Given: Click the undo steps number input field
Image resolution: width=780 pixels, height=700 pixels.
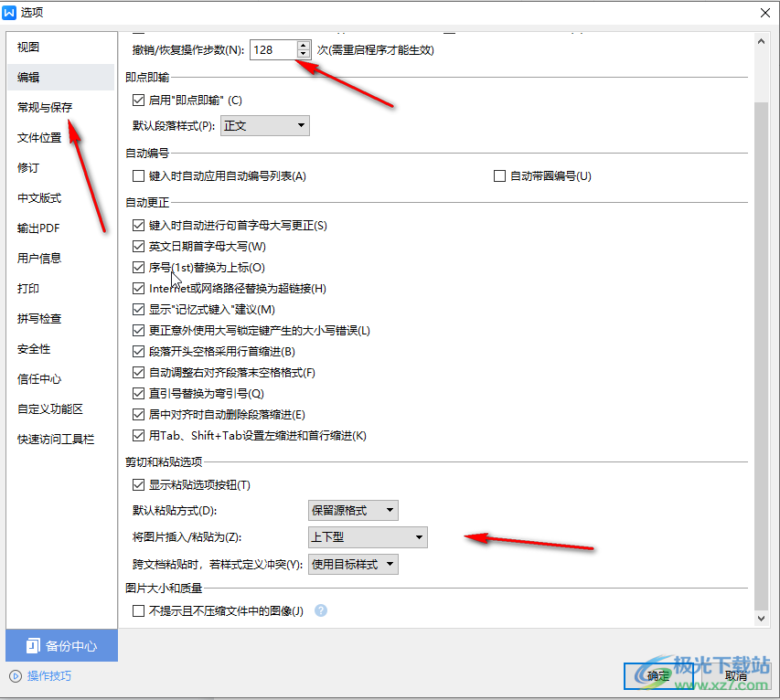Looking at the screenshot, I should tap(272, 50).
